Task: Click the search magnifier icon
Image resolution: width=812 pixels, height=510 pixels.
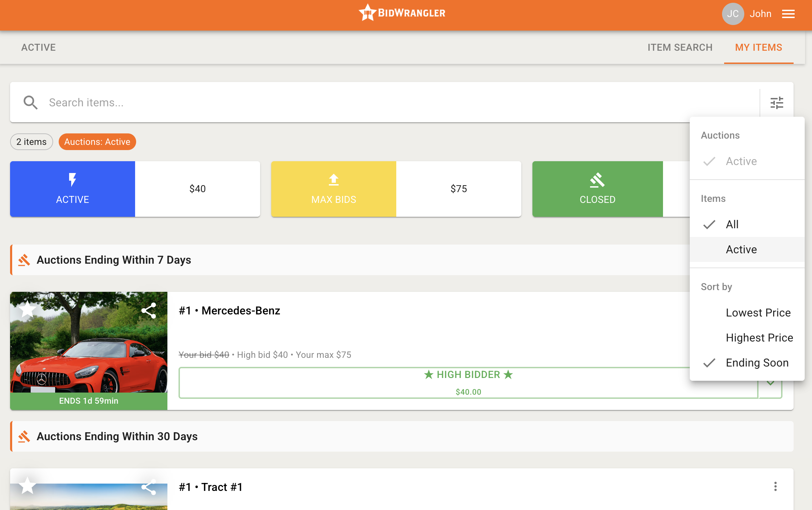Action: point(31,102)
